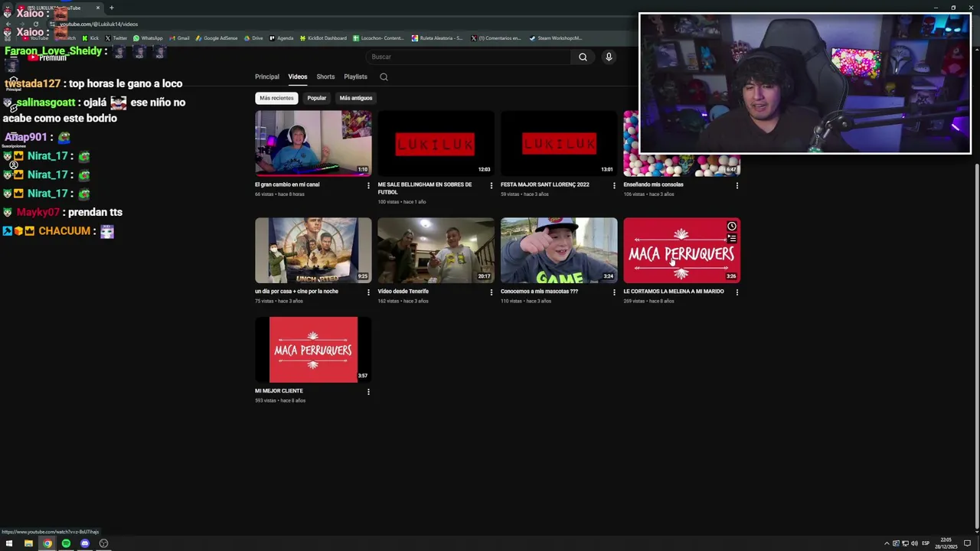980x551 pixels.
Task: Add LE CORTAMOS LA MELENA video to queue
Action: point(732,239)
